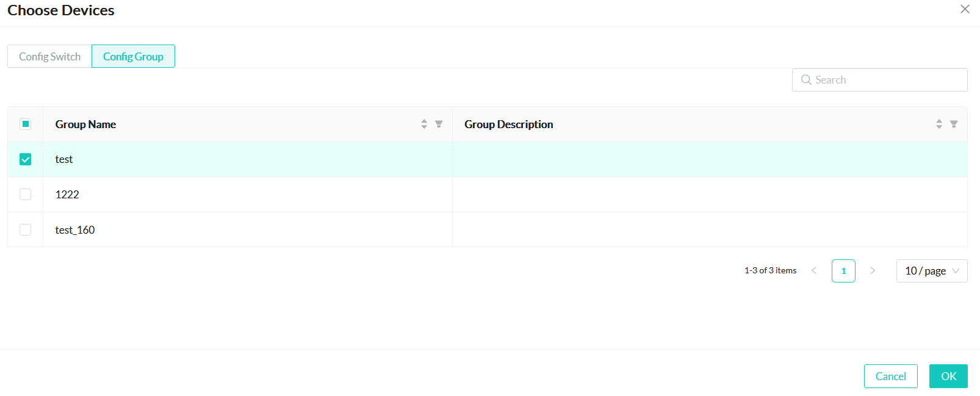Image resolution: width=980 pixels, height=396 pixels.
Task: Open the Group Description filter icon
Action: click(954, 124)
